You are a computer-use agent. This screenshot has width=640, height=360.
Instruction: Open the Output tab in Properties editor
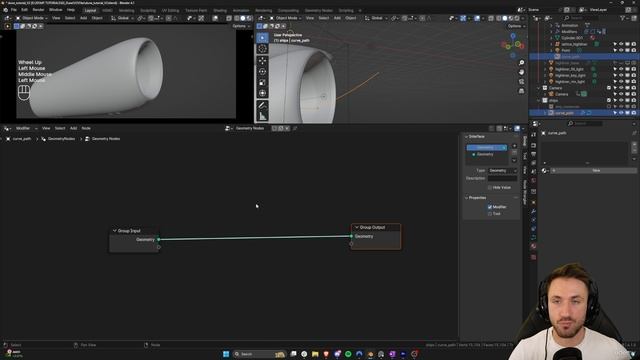point(533,154)
